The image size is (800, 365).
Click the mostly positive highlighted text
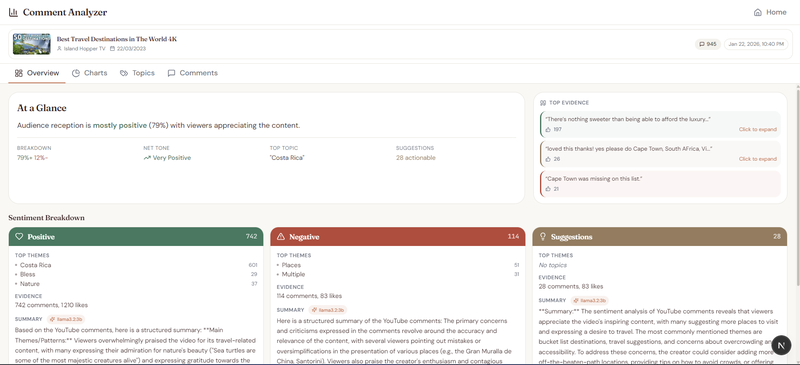point(119,125)
